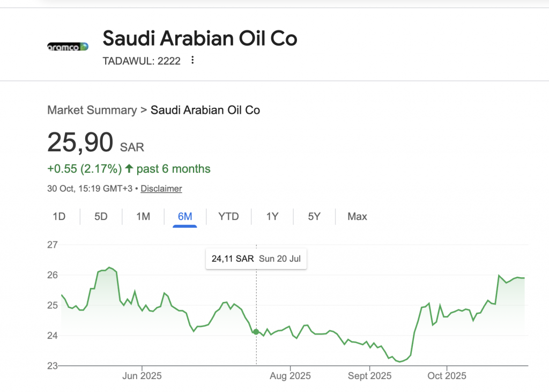Viewport: 549px width, 392px height.
Task: Switch to the YTD range tab
Action: click(228, 217)
